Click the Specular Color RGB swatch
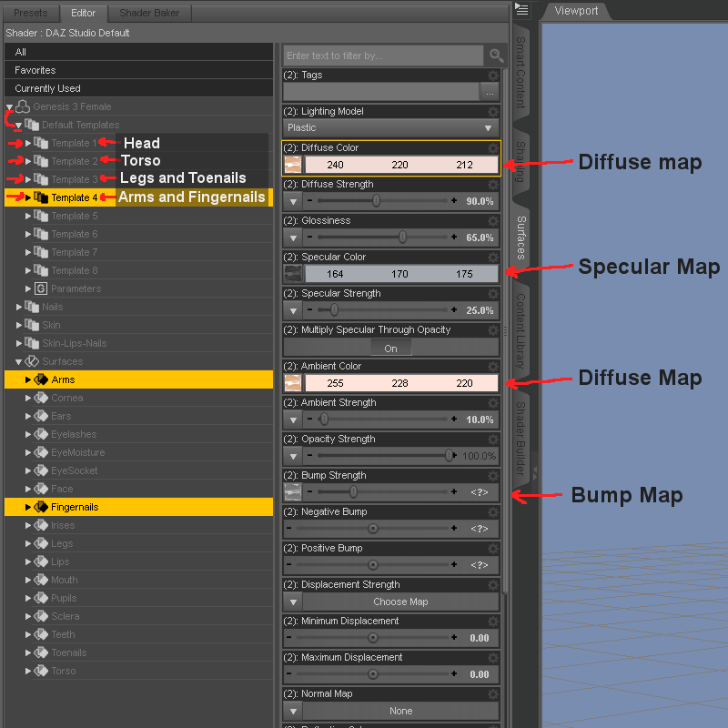 [401, 274]
